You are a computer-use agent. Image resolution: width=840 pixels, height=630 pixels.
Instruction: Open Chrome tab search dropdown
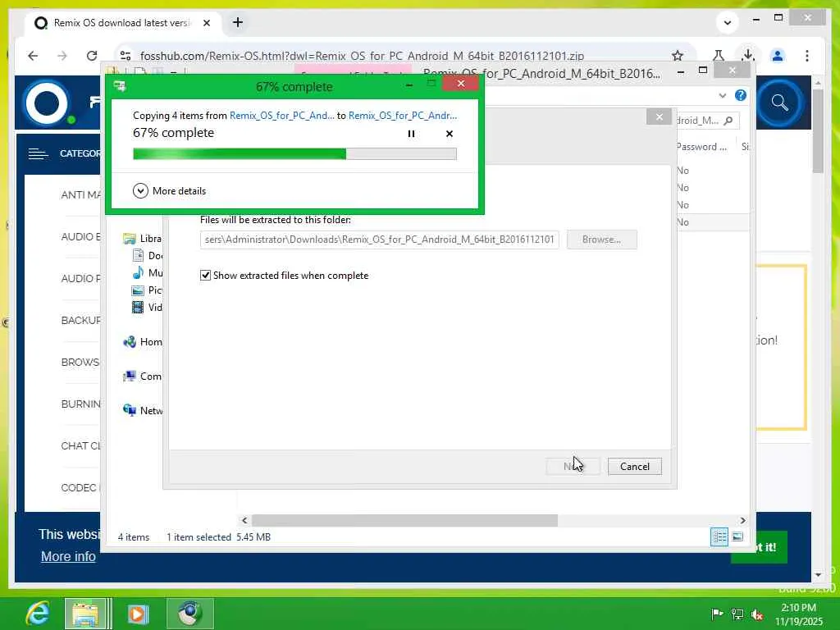(x=727, y=22)
